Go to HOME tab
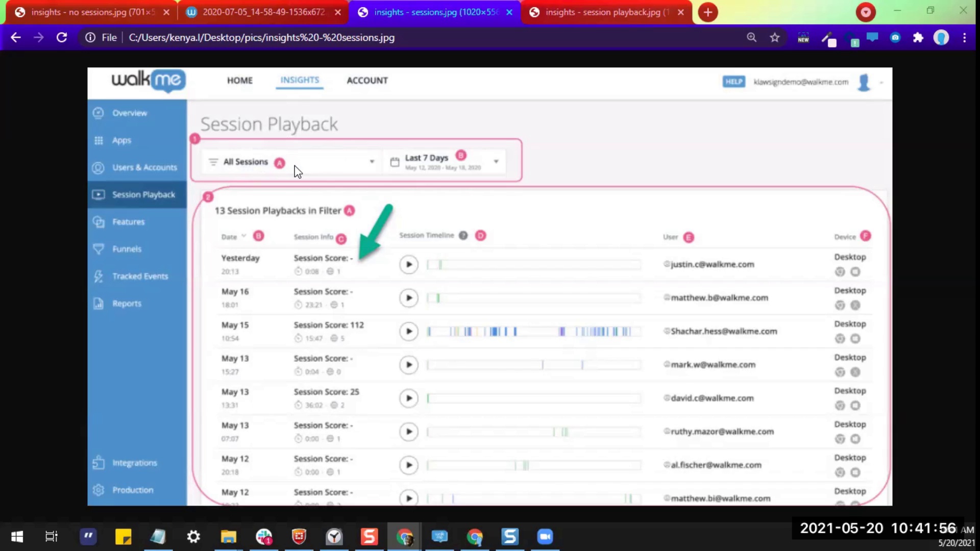 [240, 81]
